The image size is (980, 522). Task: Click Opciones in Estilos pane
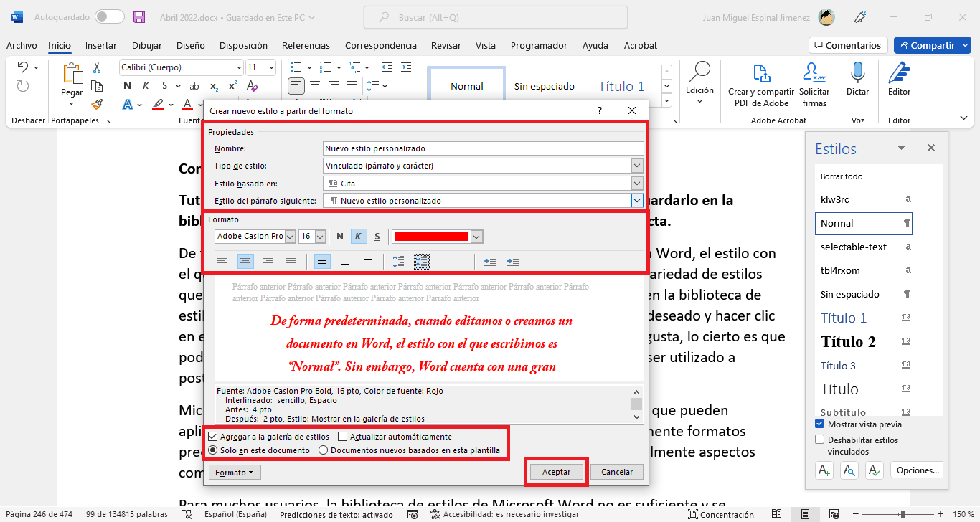click(917, 470)
